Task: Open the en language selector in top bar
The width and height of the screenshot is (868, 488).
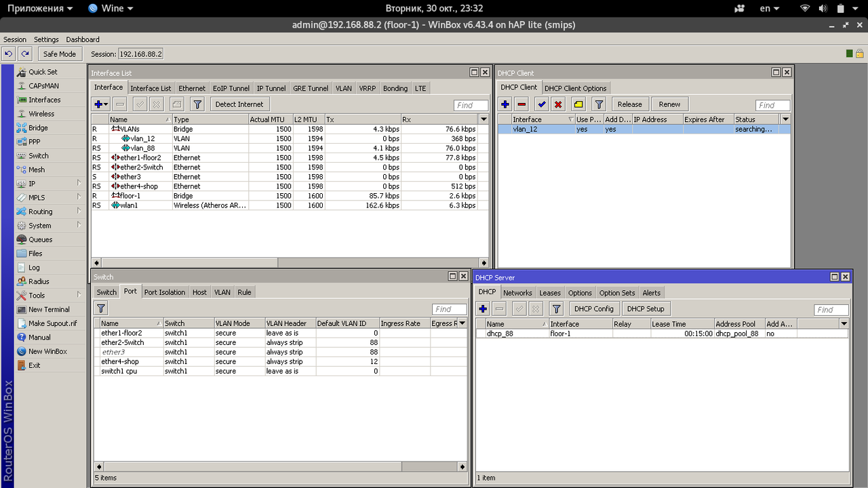Action: (x=769, y=8)
